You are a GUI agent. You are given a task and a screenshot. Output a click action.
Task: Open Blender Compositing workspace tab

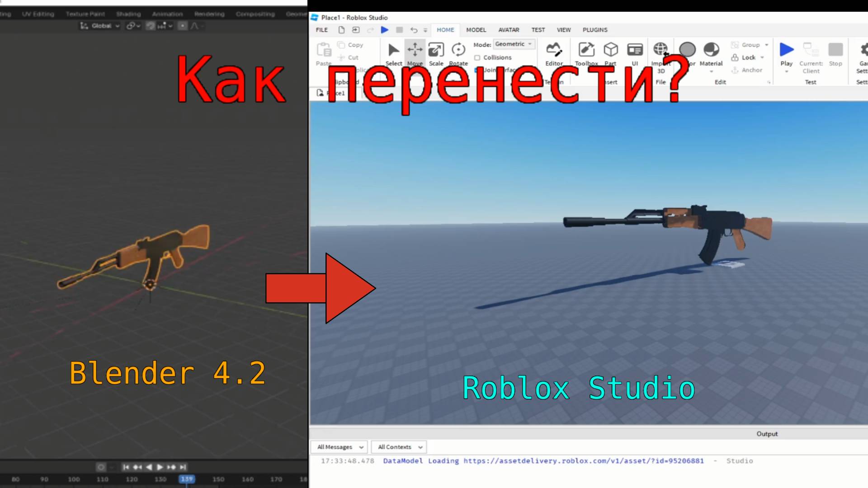pos(255,14)
